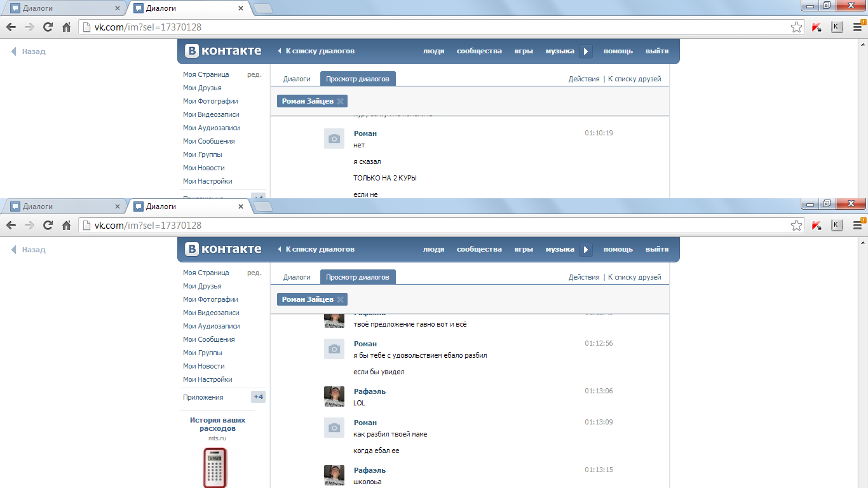Click the ВКонтакте logo in the upper window

pyautogui.click(x=223, y=51)
